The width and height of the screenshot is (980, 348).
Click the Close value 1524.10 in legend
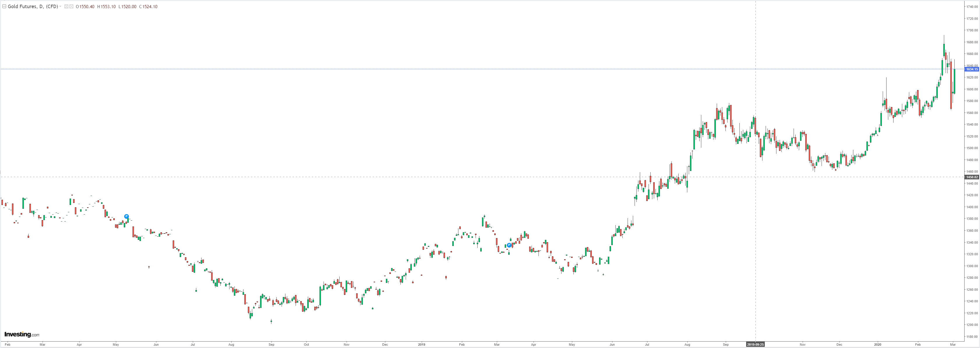click(150, 6)
